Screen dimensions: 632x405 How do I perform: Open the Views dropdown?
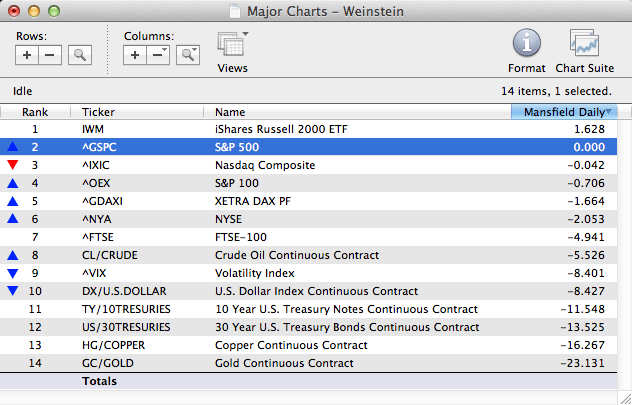tap(233, 46)
